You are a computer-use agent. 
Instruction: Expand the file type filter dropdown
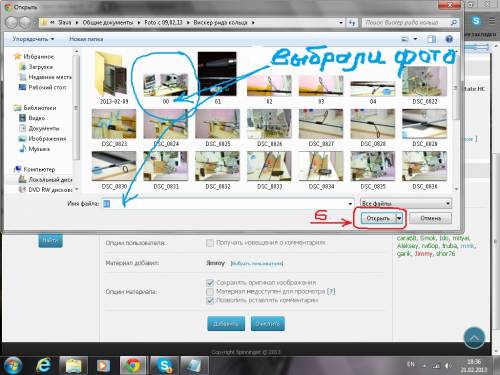[x=406, y=203]
